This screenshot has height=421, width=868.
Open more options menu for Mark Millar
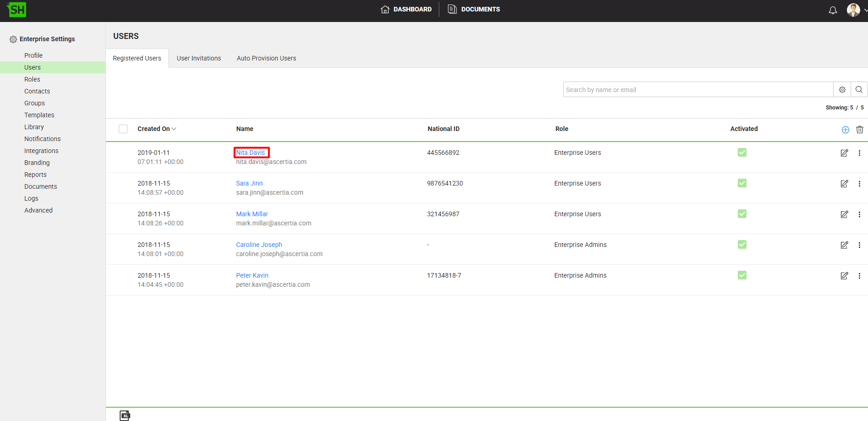pos(859,214)
